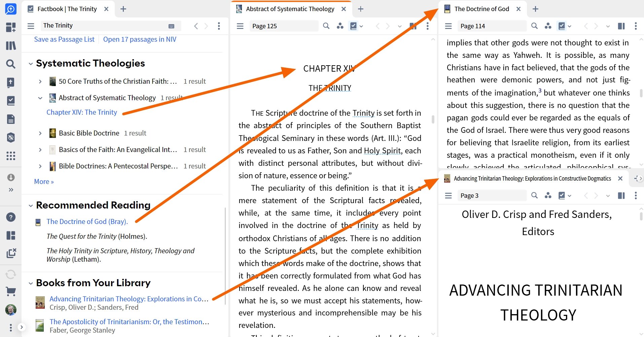The width and height of the screenshot is (644, 337).
Task: Open visual filters in The Doctrine of God panel
Action: (548, 26)
